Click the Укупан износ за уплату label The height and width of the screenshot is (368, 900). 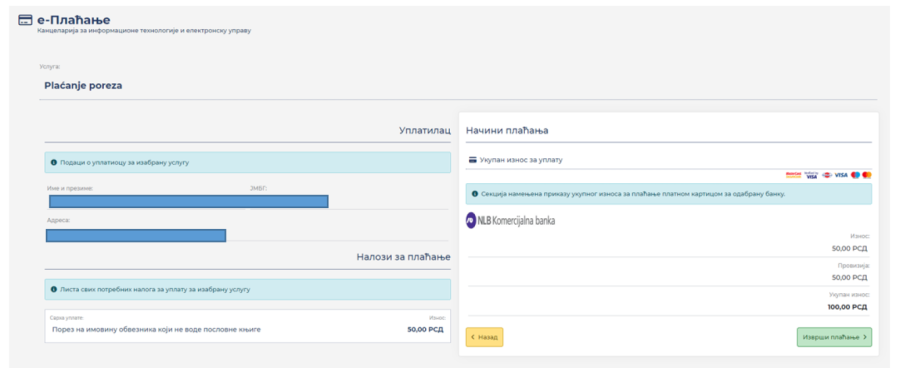(x=521, y=160)
